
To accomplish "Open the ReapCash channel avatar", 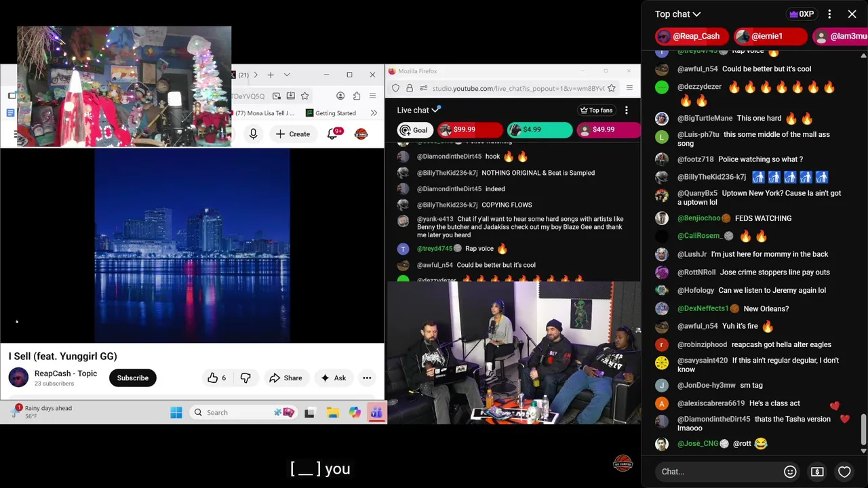I will 18,378.
